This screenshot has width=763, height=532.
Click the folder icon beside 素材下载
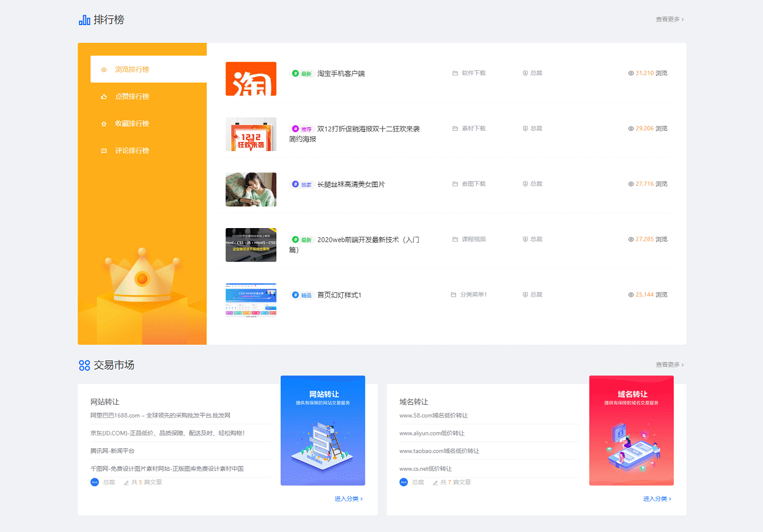tap(455, 128)
